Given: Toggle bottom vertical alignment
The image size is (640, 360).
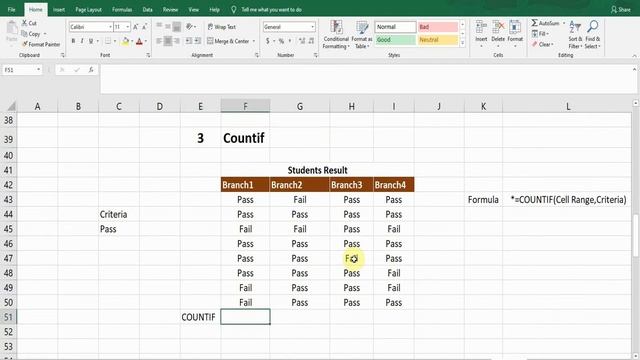Looking at the screenshot, I should [x=177, y=27].
